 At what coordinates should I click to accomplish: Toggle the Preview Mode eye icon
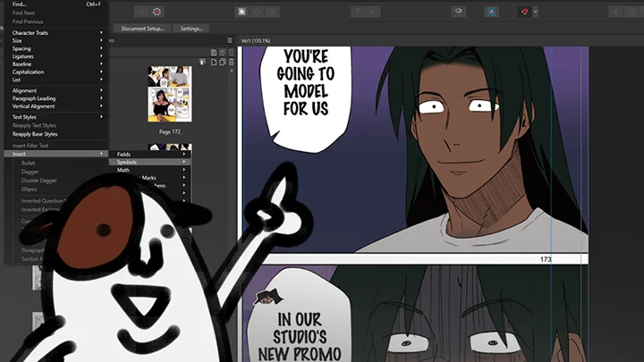[x=458, y=11]
